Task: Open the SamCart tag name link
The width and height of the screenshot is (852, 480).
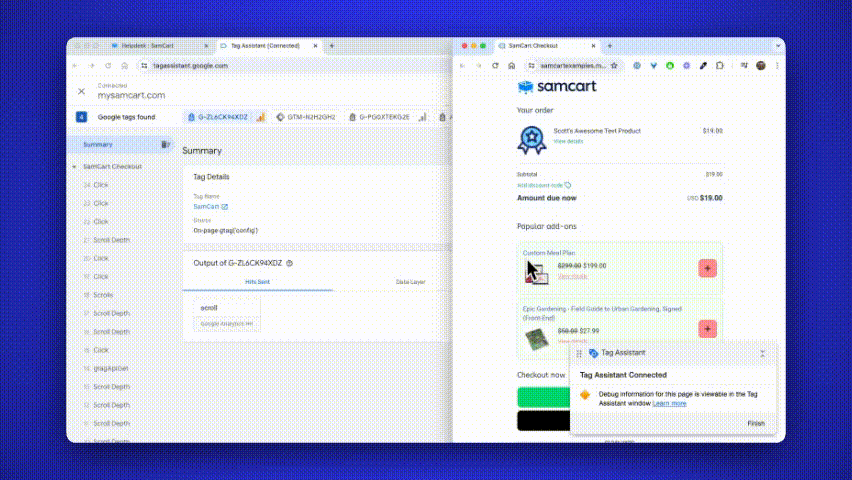Action: tap(210, 207)
